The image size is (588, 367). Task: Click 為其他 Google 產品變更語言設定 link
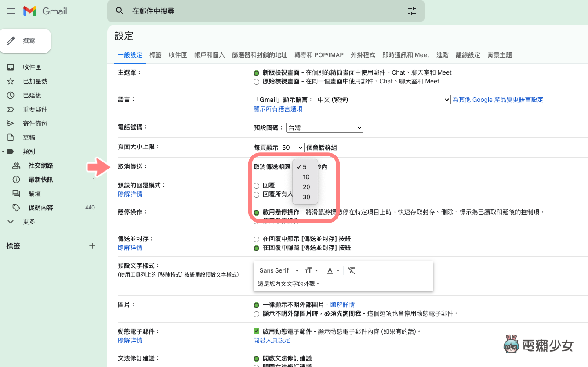coord(498,100)
